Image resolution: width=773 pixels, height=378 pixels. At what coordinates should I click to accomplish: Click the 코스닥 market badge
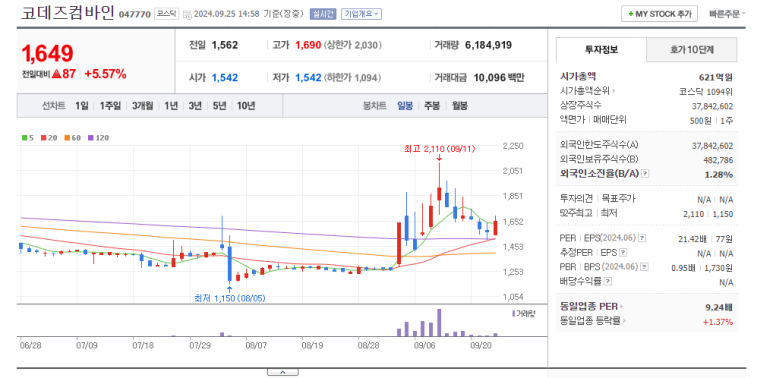166,14
